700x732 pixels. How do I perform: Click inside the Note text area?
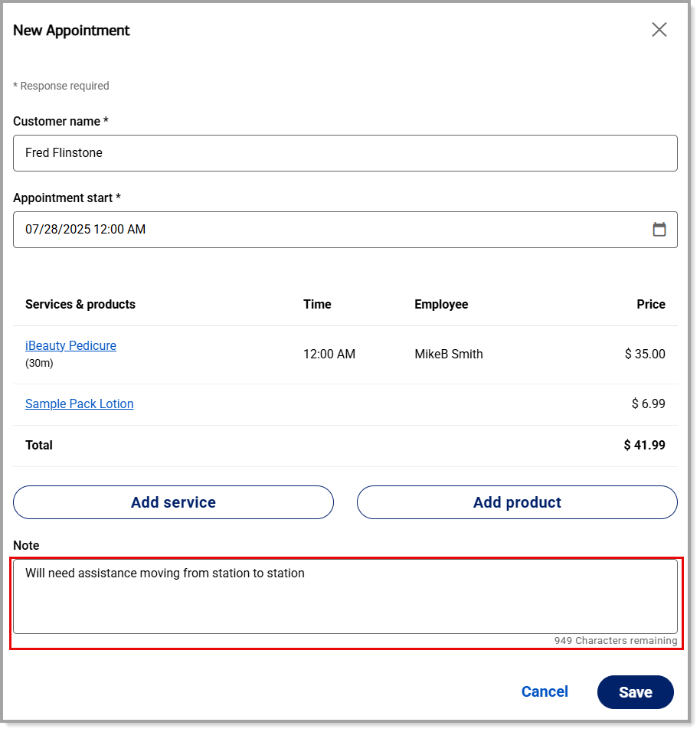pos(345,596)
